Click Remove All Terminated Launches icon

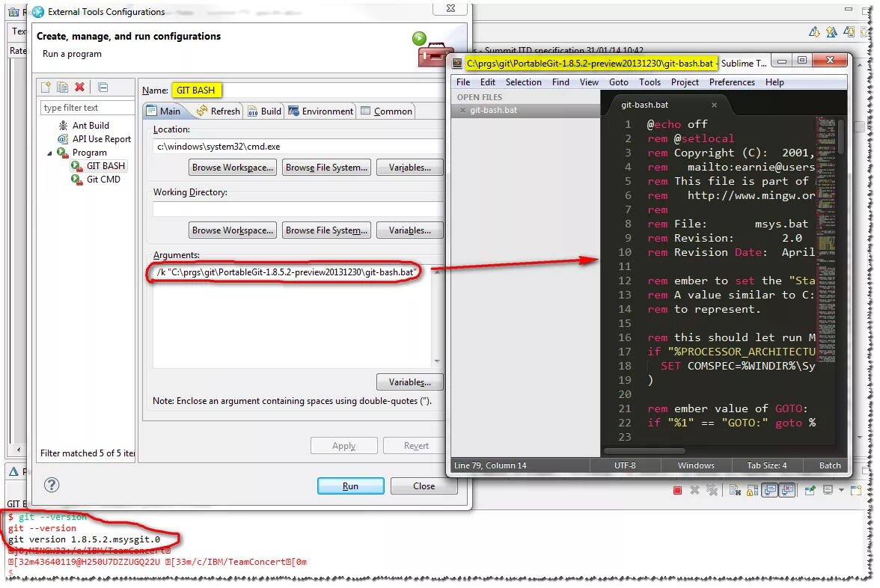click(x=712, y=491)
